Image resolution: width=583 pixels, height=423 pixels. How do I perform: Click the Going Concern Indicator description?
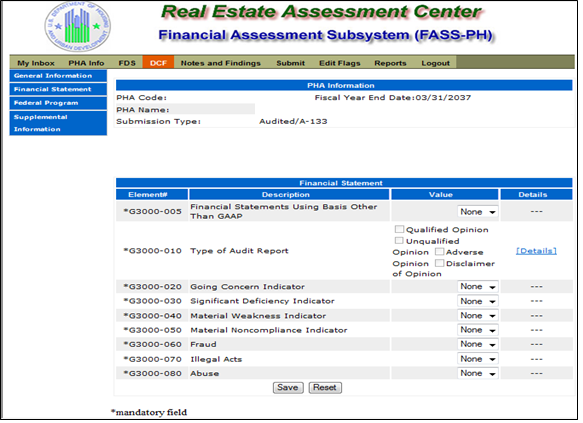pyautogui.click(x=247, y=287)
